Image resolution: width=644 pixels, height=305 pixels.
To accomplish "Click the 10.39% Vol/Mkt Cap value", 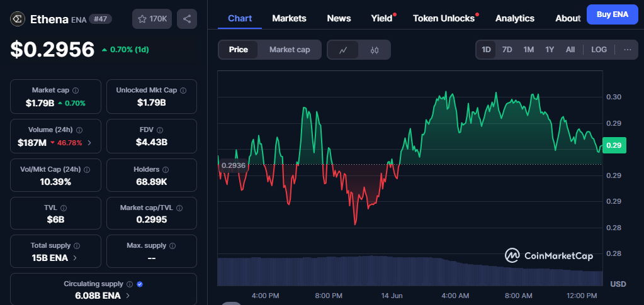I will (55, 182).
